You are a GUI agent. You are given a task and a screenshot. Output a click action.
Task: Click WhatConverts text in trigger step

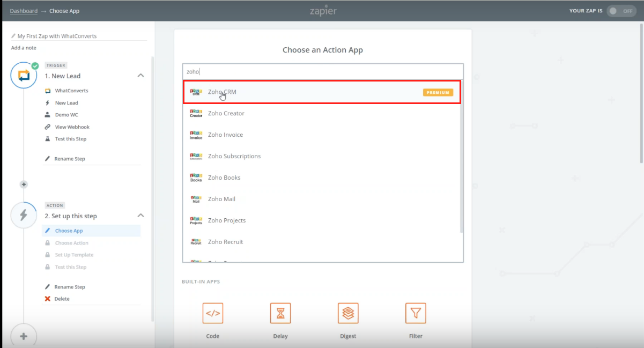coord(71,91)
